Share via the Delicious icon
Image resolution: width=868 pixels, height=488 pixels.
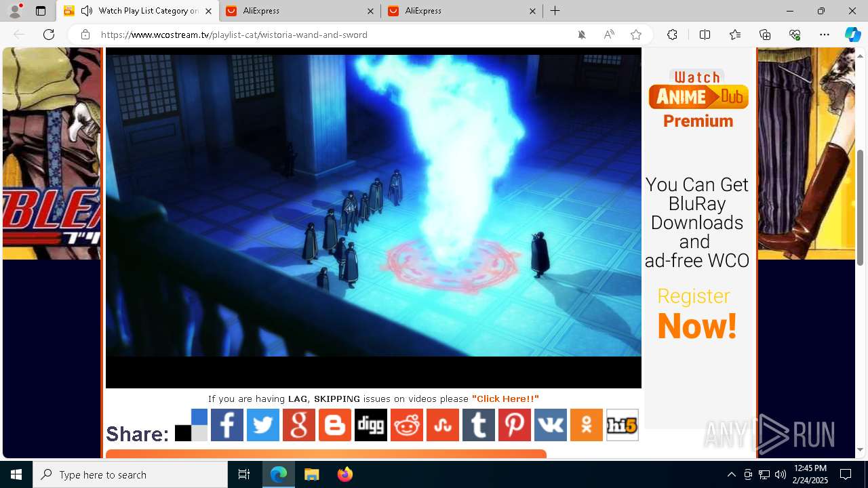[x=191, y=425]
